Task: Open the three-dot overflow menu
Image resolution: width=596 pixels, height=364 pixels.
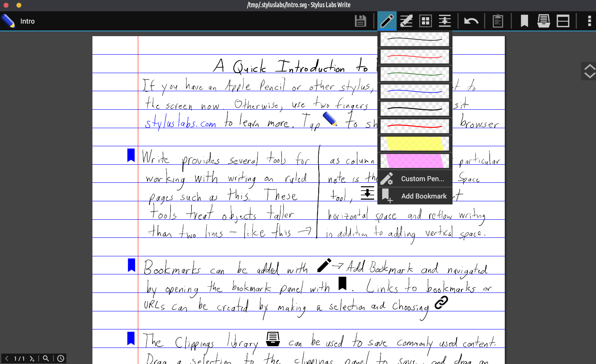Action: click(589, 21)
